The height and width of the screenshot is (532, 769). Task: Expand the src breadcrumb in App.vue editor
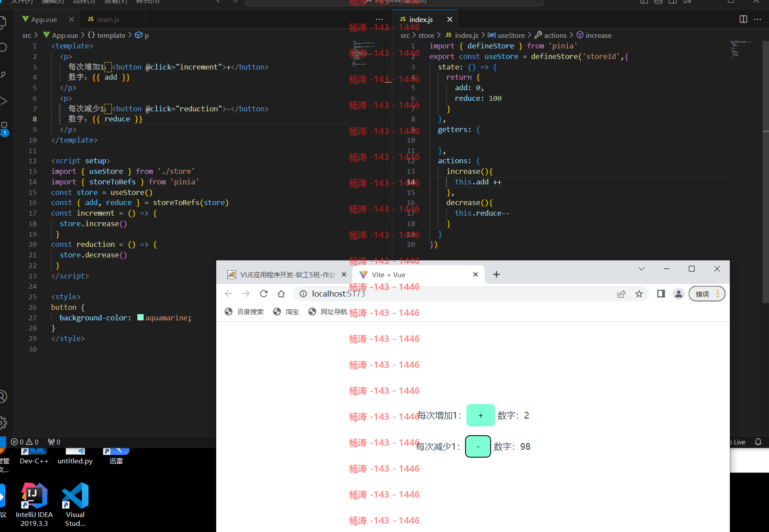point(27,35)
